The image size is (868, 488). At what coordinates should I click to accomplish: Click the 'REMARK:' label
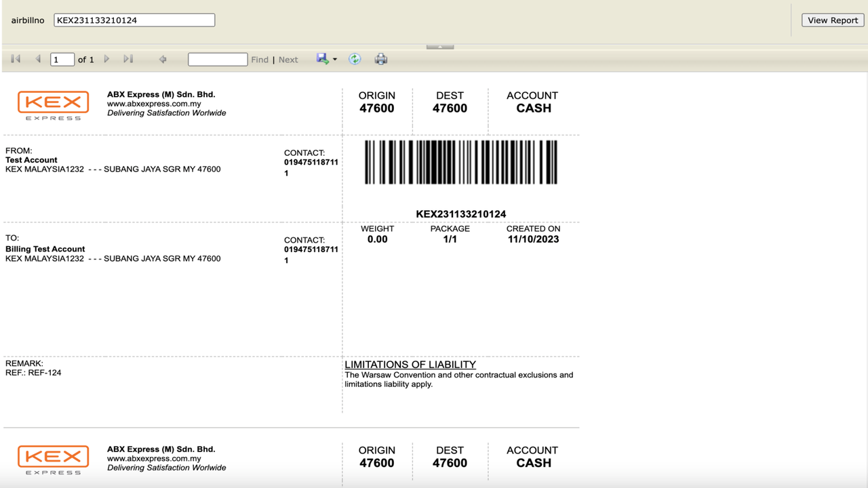coord(24,363)
